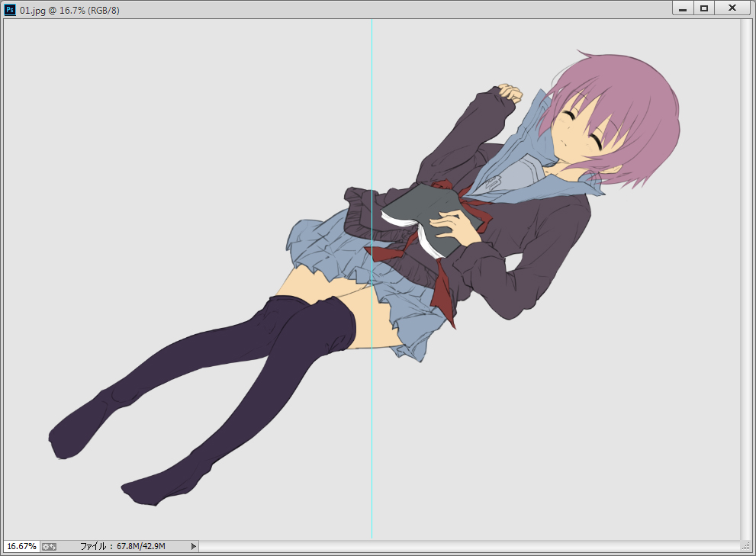Click the vertical scrollbar of the document window
Screen dimensions: 756x556
(x=745, y=280)
